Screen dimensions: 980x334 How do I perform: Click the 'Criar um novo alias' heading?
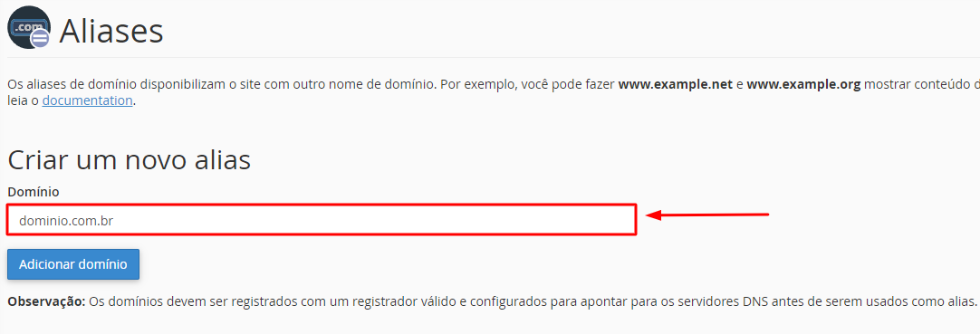pos(130,160)
